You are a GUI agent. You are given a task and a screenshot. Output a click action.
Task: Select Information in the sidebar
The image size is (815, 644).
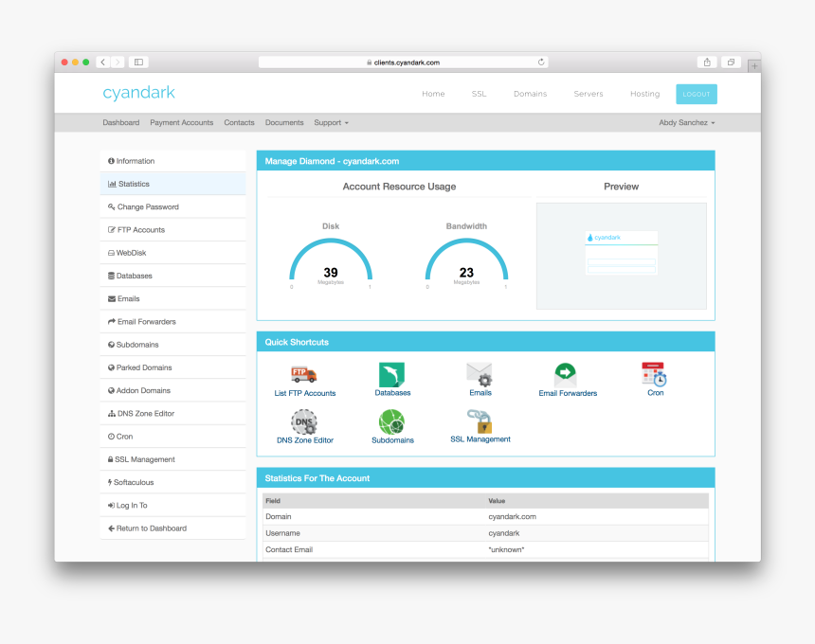tap(173, 161)
